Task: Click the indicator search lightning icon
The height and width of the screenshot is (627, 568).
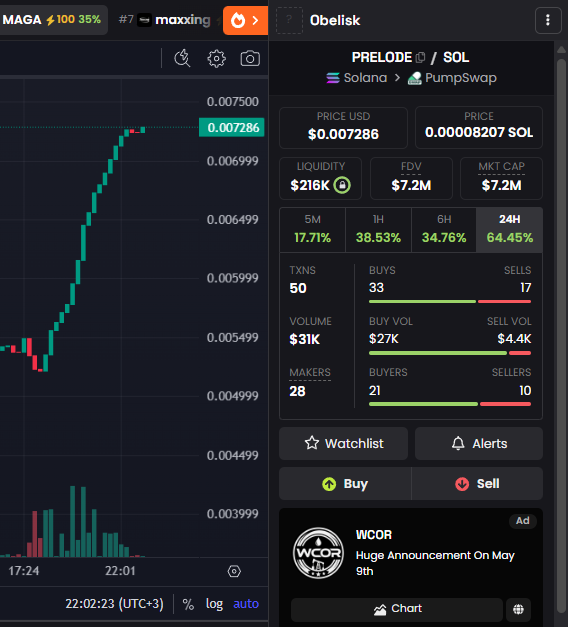Action: (x=182, y=59)
